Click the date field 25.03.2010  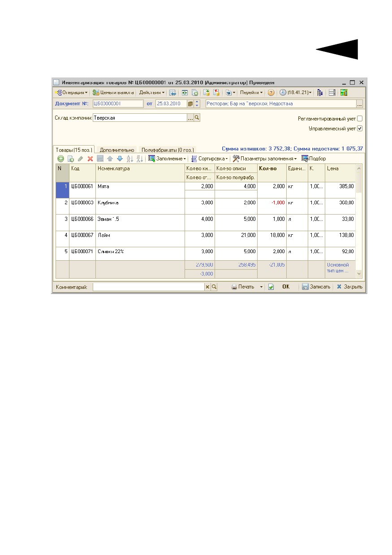point(171,103)
